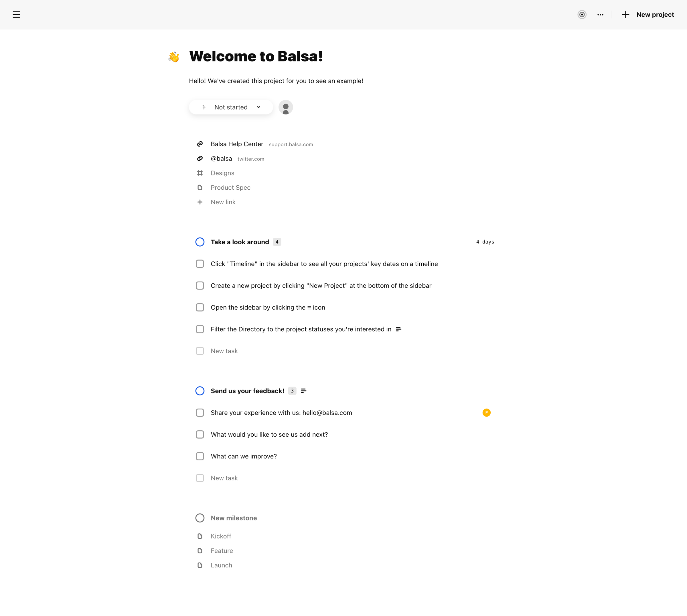Check the Timeline sidebar task checkbox
687x616 pixels.
(x=200, y=264)
